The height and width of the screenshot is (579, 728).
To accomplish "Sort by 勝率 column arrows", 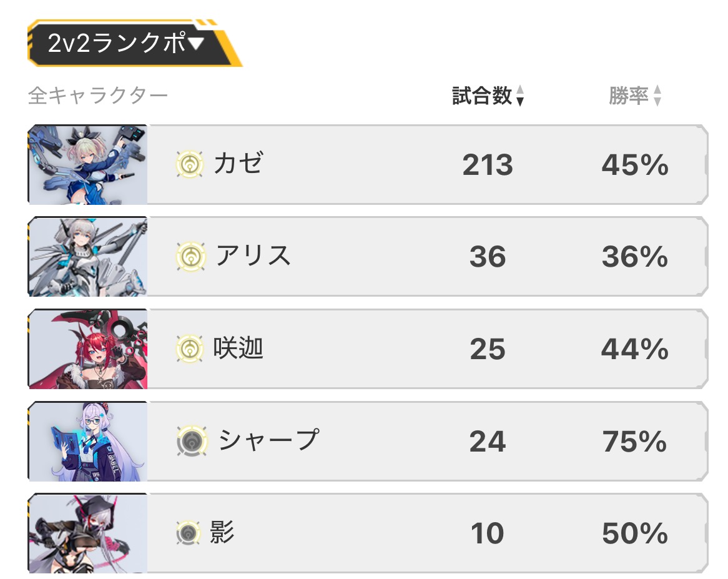I will pos(657,96).
